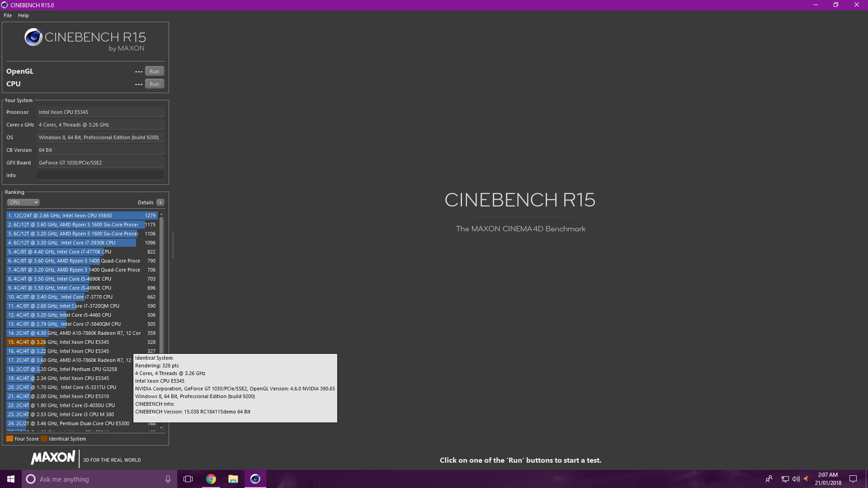The width and height of the screenshot is (868, 488).
Task: Click the Cortana search box
Action: 99,479
